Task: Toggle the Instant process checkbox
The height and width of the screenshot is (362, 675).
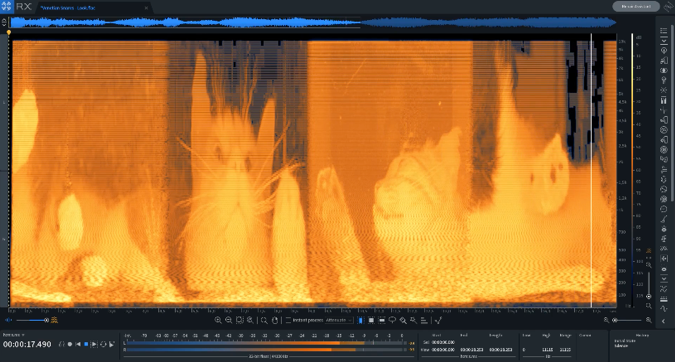Action: (x=288, y=320)
